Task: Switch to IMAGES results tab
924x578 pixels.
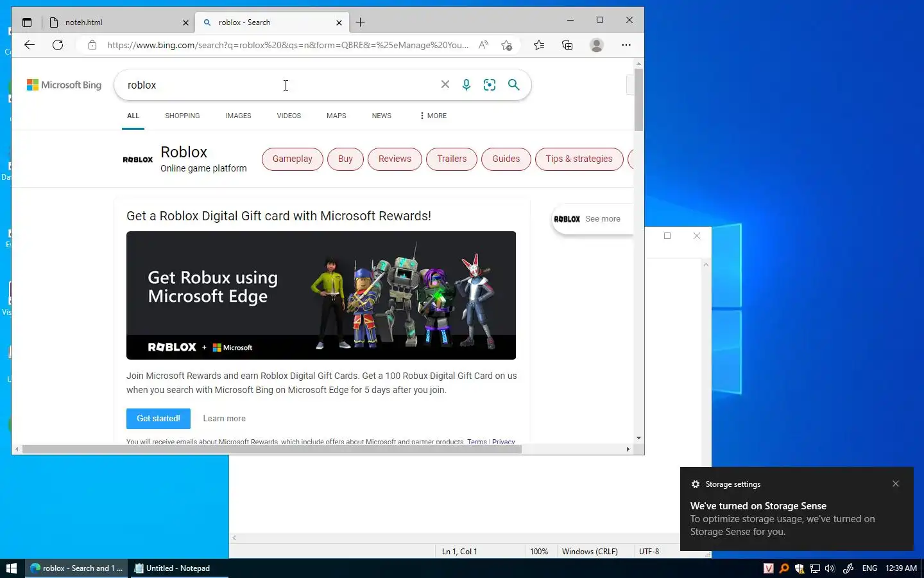Action: point(238,116)
